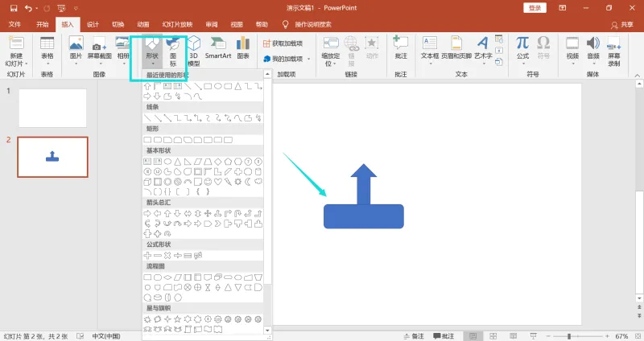Click the 中文(中国) language indicator
Viewport: 644px width, 341px height.
click(x=106, y=336)
